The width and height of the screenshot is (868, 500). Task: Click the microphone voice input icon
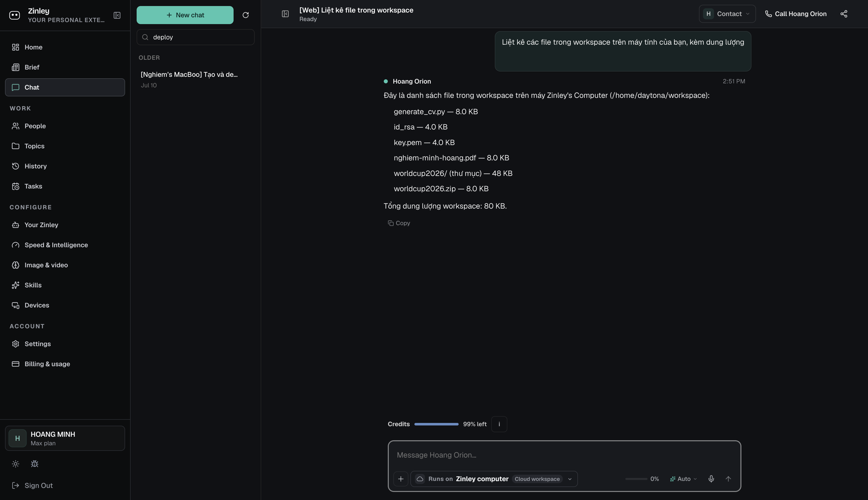(x=711, y=479)
